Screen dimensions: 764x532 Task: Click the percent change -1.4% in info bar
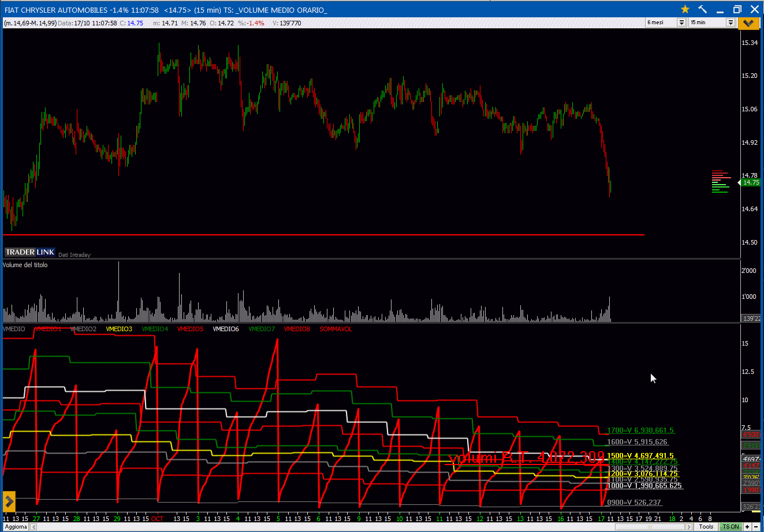pos(251,23)
